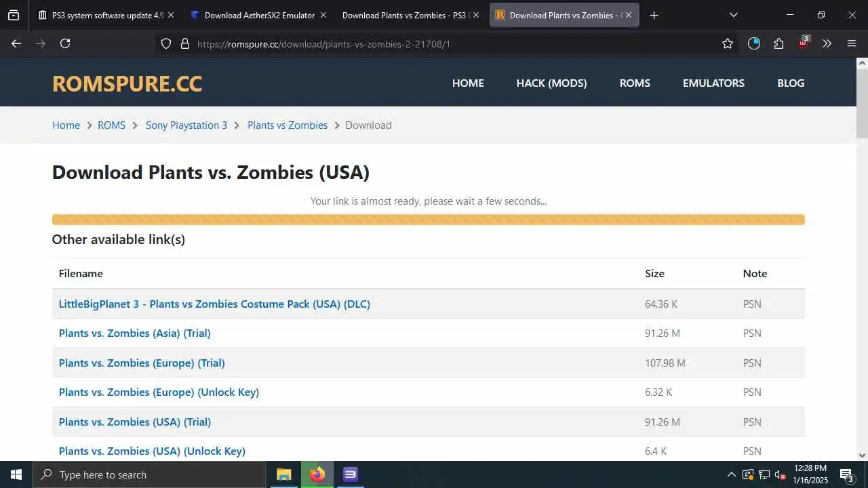Image resolution: width=868 pixels, height=488 pixels.
Task: Select the 64.36 K size cell
Action: click(x=661, y=304)
